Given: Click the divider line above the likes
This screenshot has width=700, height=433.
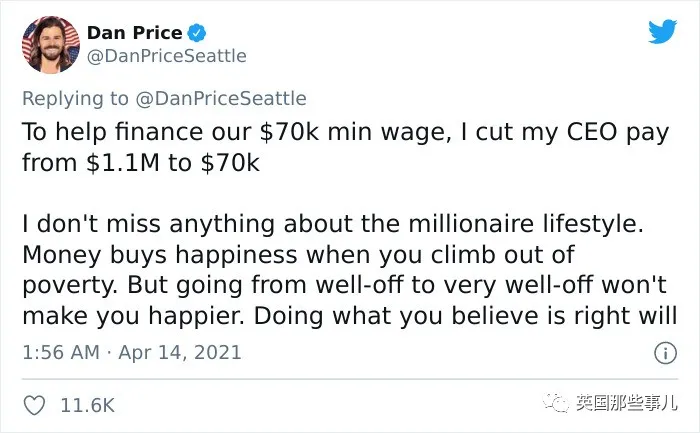Looking at the screenshot, I should 350,379.
